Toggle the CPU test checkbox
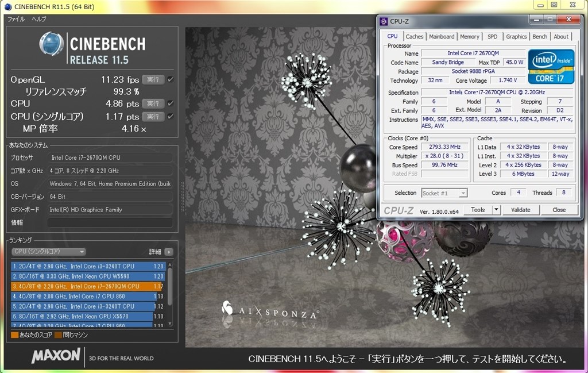The width and height of the screenshot is (588, 373). pyautogui.click(x=171, y=103)
